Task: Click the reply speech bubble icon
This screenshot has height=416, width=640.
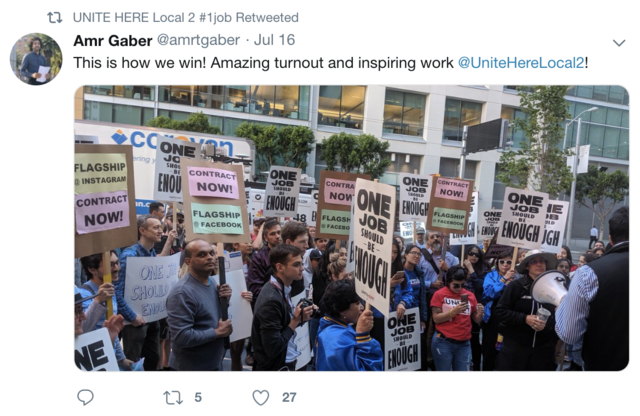Action: 85,397
